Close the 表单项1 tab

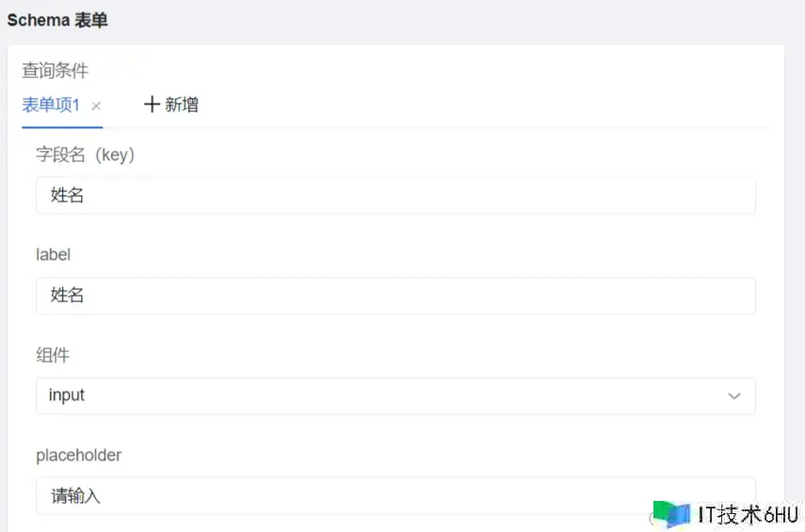(x=96, y=105)
